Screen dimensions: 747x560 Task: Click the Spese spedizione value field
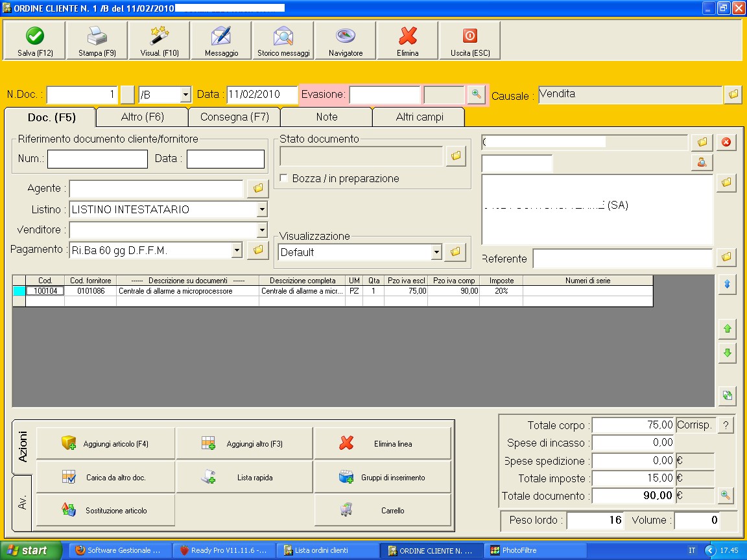[632, 460]
